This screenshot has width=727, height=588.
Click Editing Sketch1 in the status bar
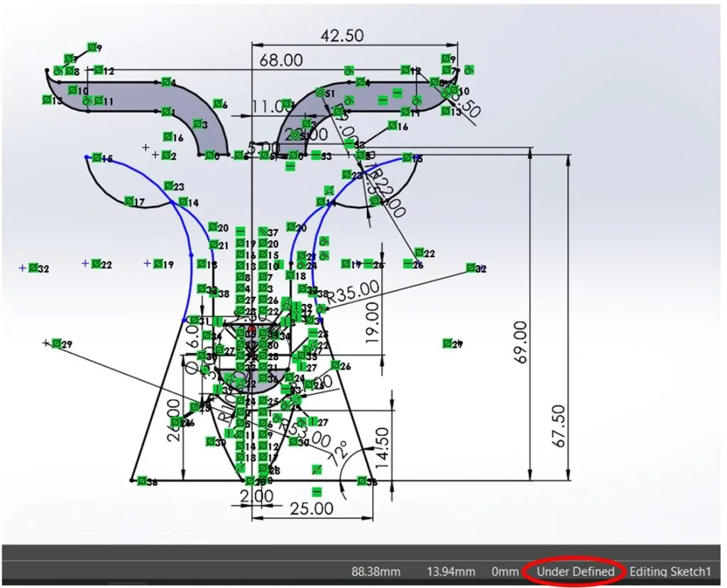(x=670, y=571)
